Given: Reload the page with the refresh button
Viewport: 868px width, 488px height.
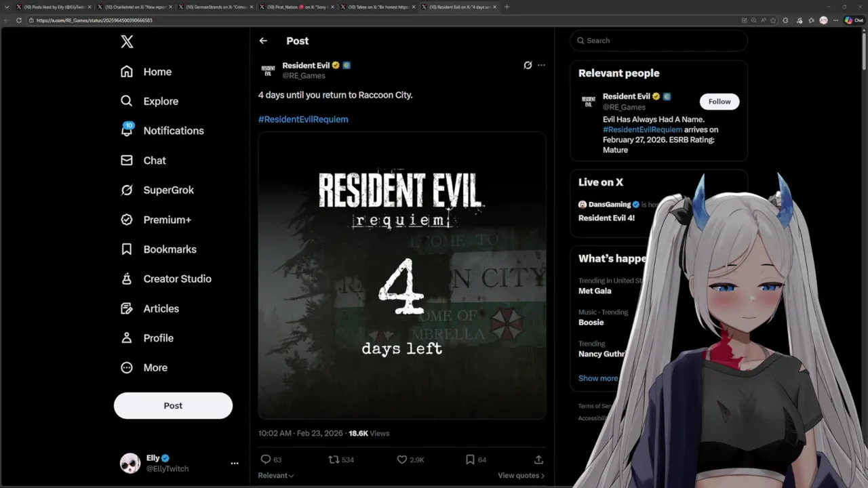Looking at the screenshot, I should point(18,20).
